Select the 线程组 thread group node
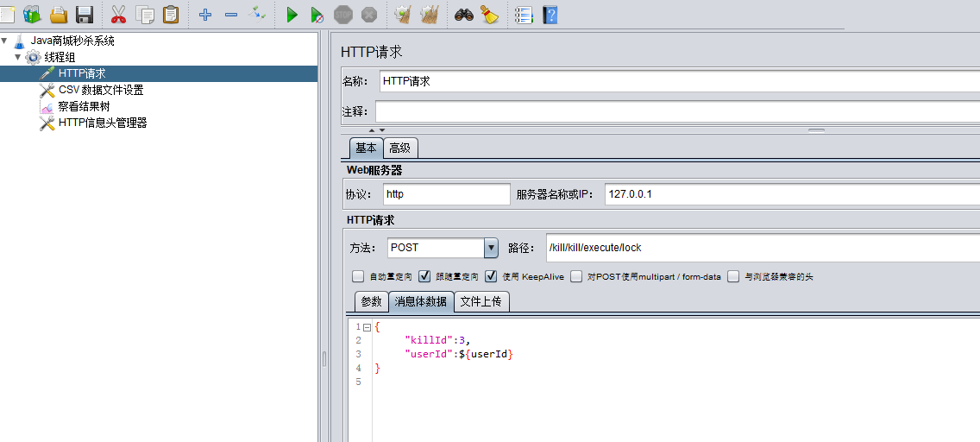Screen dimensions: 980x442 60,58
